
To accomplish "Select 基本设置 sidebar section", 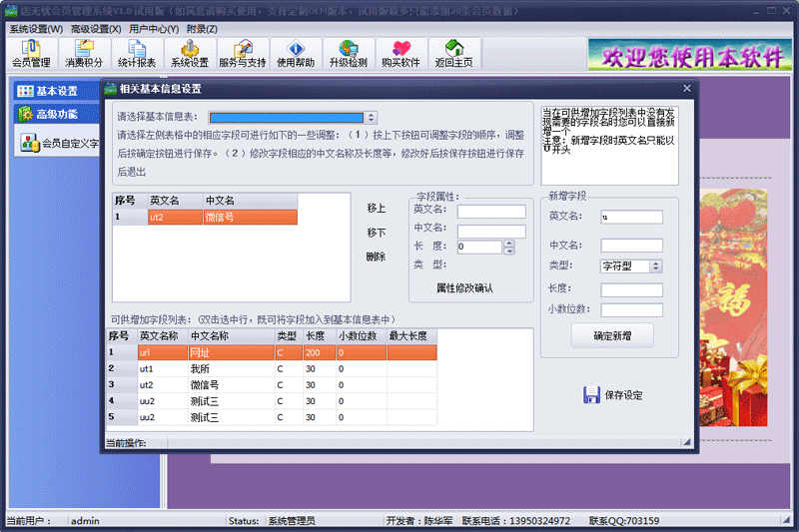I will (x=56, y=91).
